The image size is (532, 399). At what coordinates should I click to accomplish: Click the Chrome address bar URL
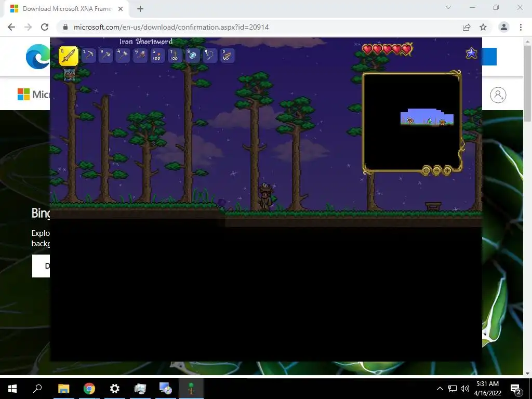point(171,27)
